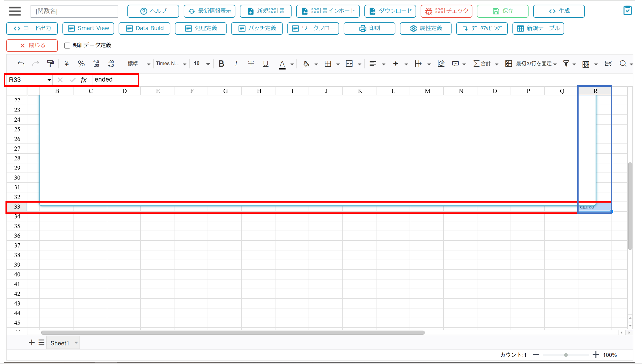642x364 pixels.
Task: Toggle 明細データ定義 checkbox
Action: tap(67, 45)
